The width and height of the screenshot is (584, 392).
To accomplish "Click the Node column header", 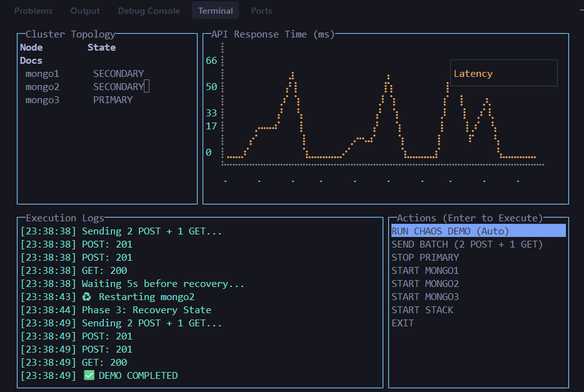I will coord(31,48).
